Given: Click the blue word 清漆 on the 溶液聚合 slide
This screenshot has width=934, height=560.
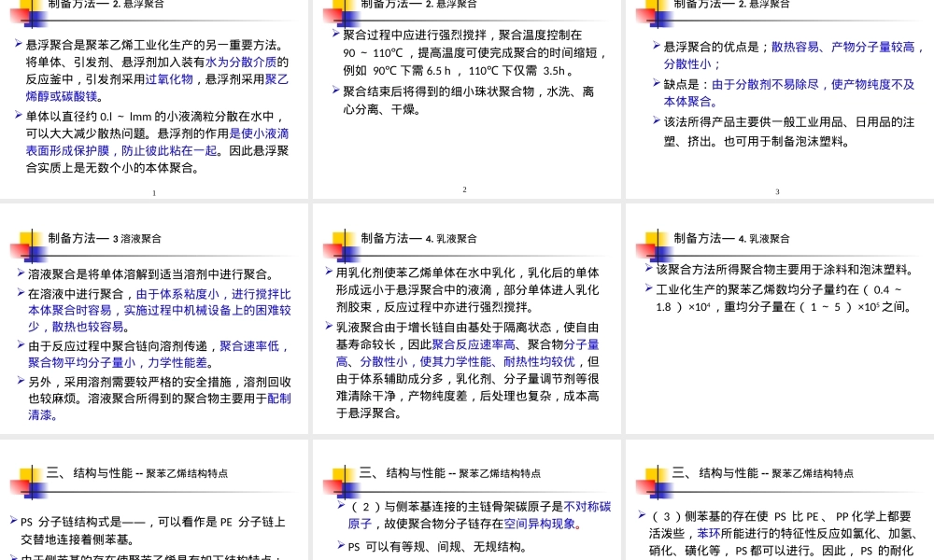Looking at the screenshot, I should coord(40,415).
